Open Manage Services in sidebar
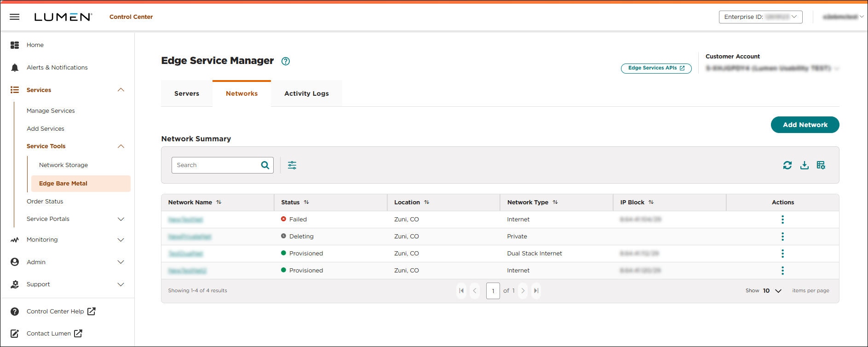Viewport: 868px width, 347px height. pyautogui.click(x=51, y=111)
